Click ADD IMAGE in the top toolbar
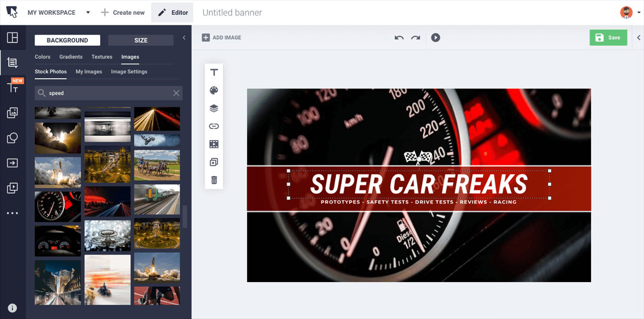The image size is (644, 319). tap(221, 37)
